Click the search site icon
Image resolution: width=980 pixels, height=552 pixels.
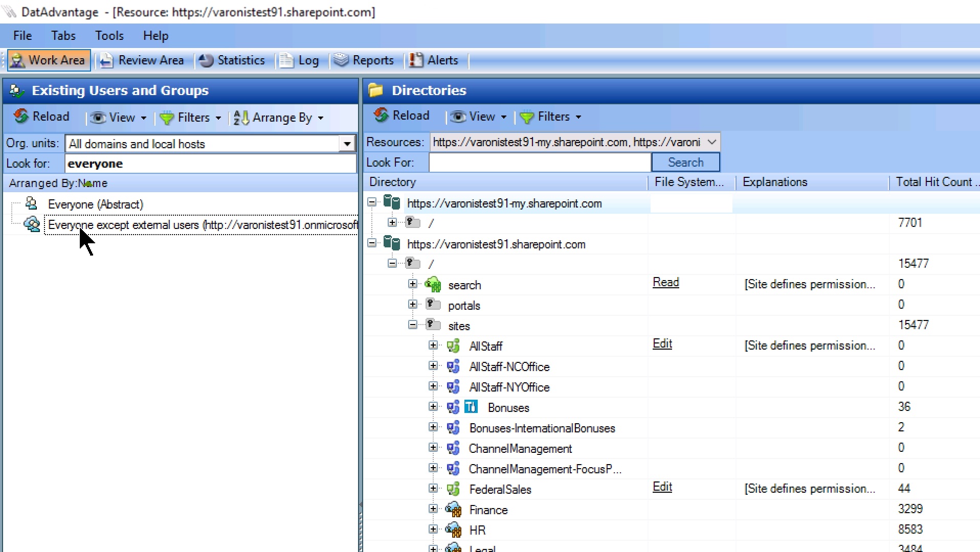coord(433,284)
